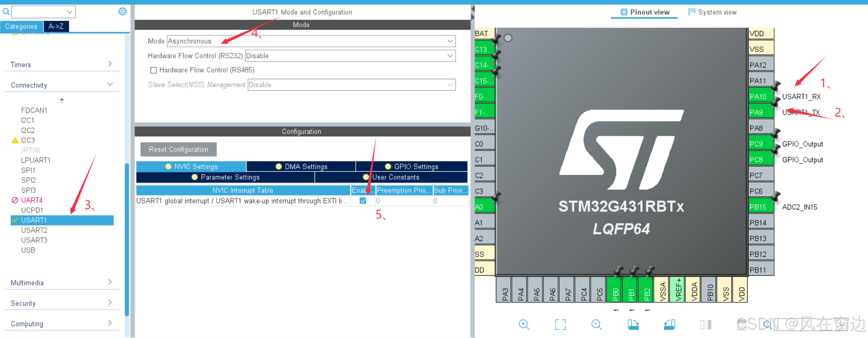The width and height of the screenshot is (868, 338).
Task: Open the GPIO Settings tab
Action: coord(412,166)
